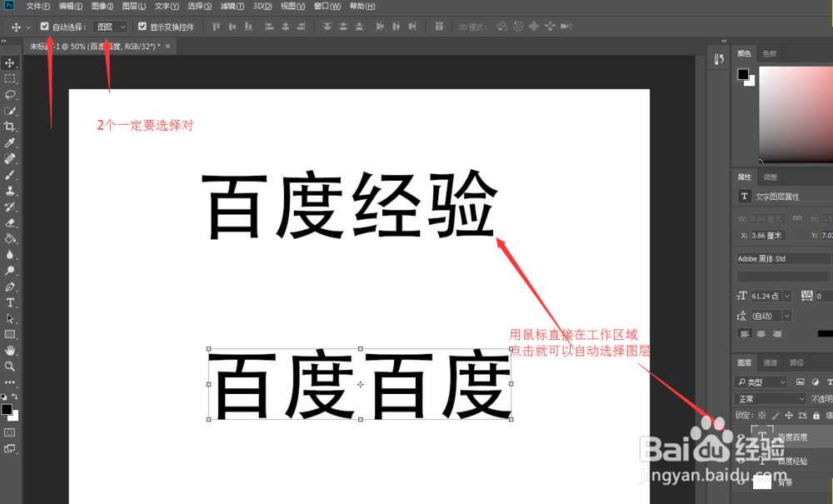Open the 滤镜(T) menu

point(232,7)
